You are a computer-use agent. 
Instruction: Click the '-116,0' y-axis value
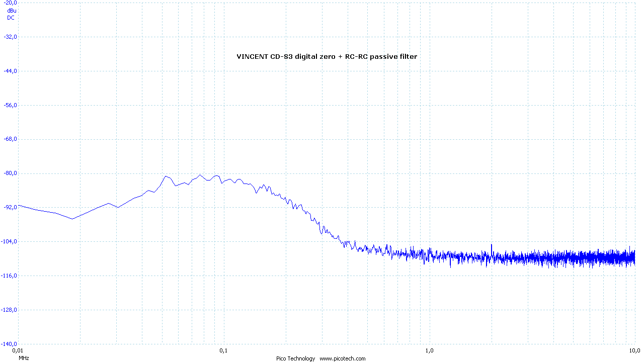(x=9, y=276)
